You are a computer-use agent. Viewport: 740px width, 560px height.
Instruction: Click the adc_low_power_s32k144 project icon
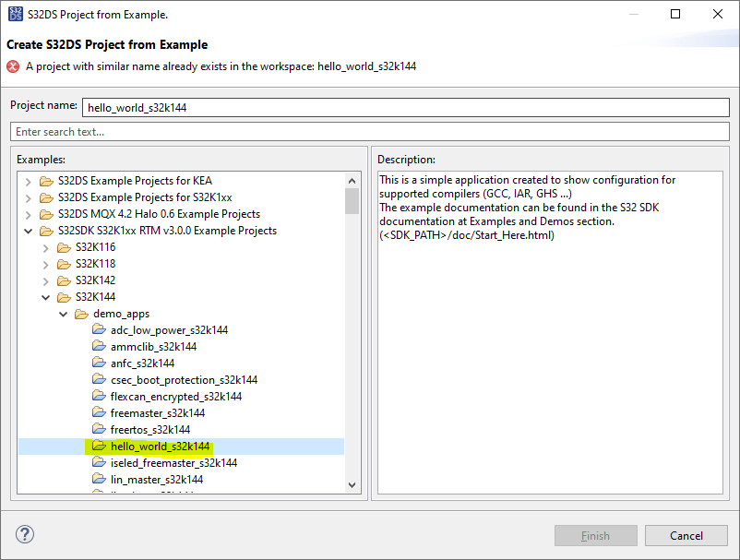99,329
